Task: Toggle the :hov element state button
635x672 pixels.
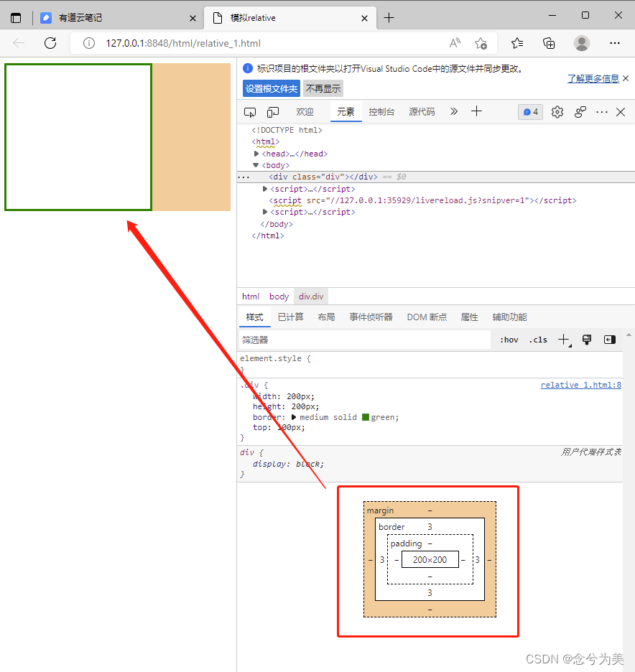Action: (x=509, y=340)
